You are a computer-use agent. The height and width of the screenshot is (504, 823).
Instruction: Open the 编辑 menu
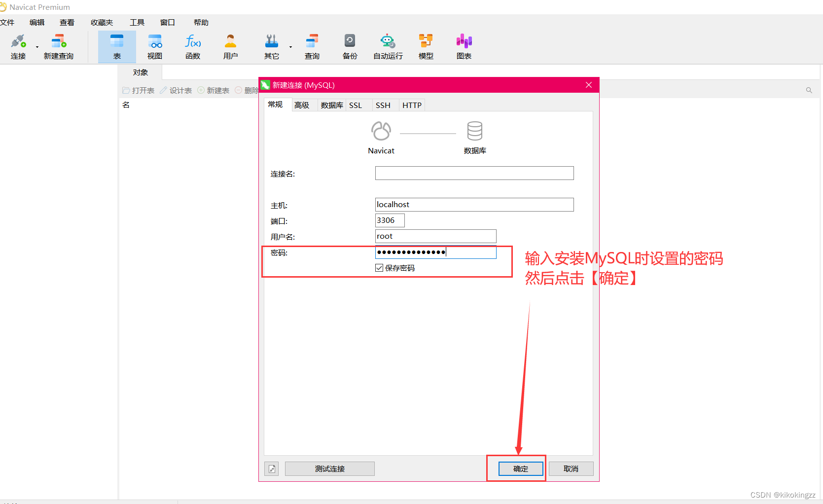(x=37, y=22)
